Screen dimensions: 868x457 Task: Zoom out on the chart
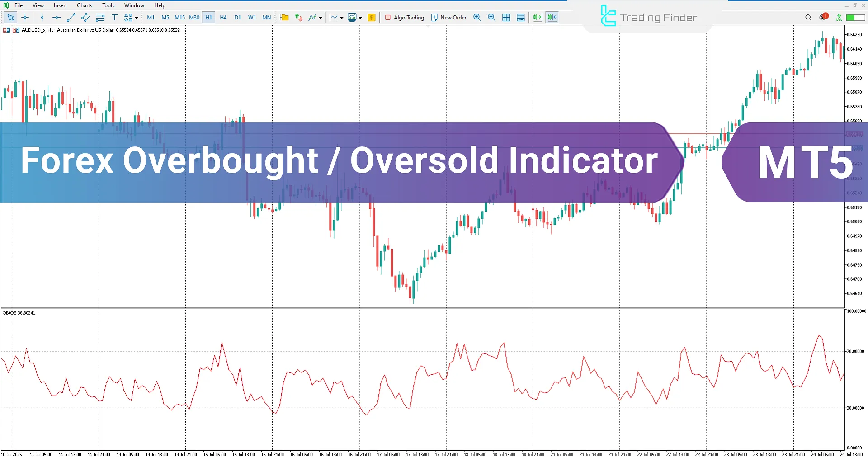pos(492,18)
